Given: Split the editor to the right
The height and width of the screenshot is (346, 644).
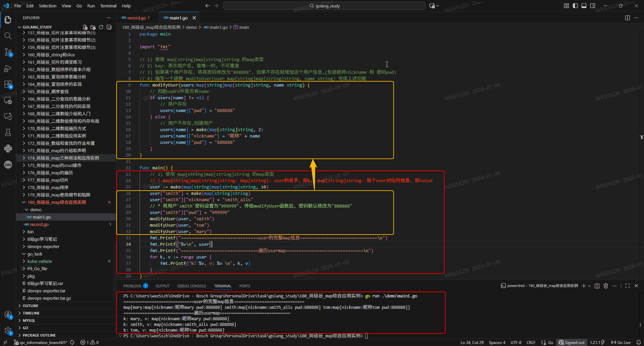Looking at the screenshot, I should pyautogui.click(x=628, y=18).
